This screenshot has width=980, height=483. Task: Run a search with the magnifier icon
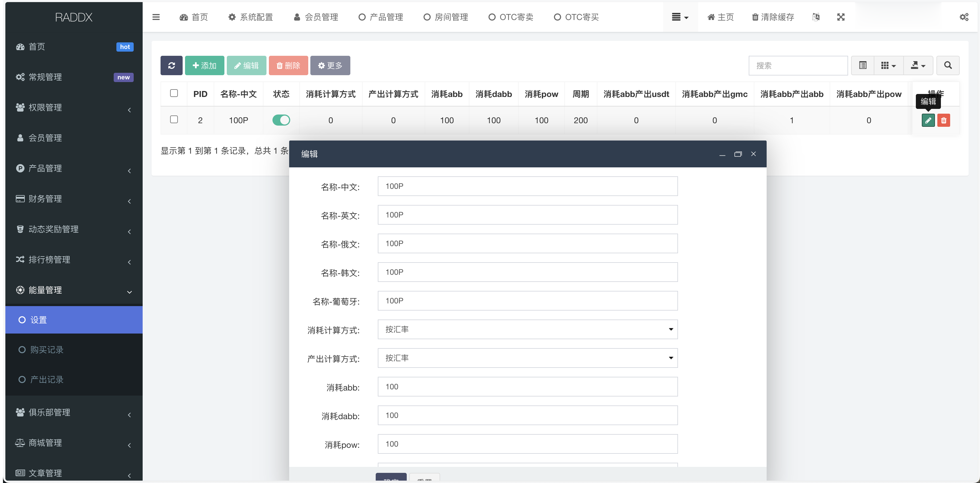(948, 65)
